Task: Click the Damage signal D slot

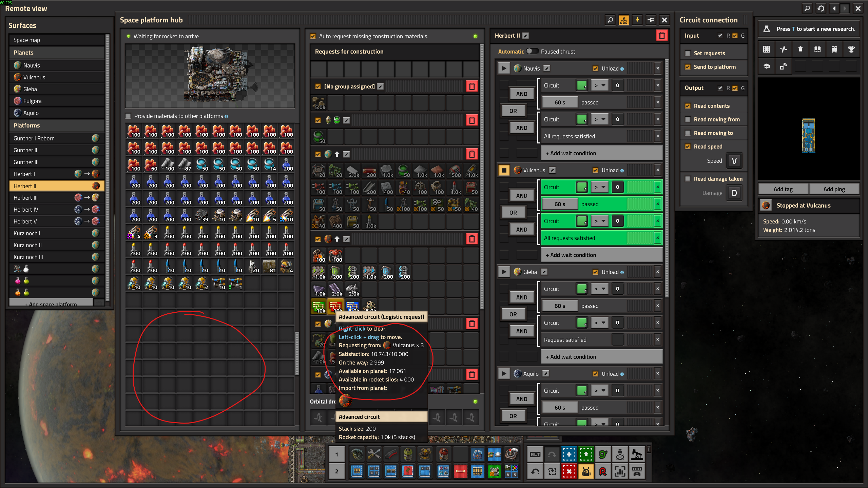Action: pyautogui.click(x=734, y=193)
